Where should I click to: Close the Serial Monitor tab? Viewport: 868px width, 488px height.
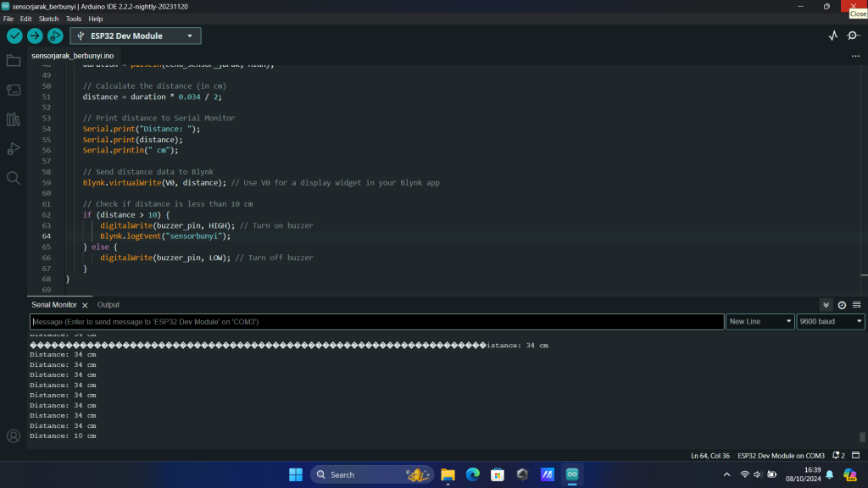tap(85, 305)
